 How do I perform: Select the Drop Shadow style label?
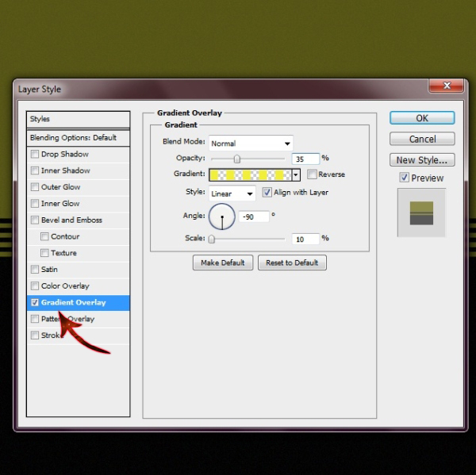[x=65, y=154]
